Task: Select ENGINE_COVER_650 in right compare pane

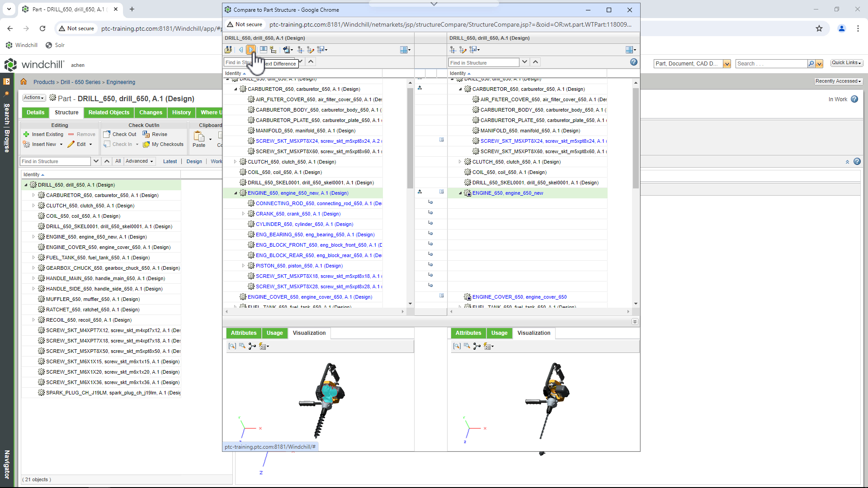Action: tap(519, 297)
